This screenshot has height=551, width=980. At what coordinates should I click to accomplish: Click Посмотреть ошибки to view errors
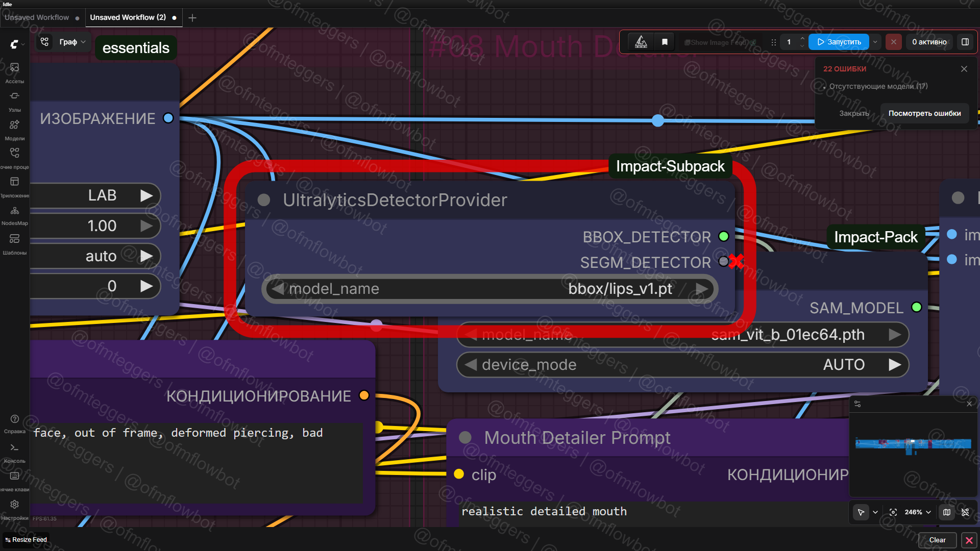click(924, 113)
